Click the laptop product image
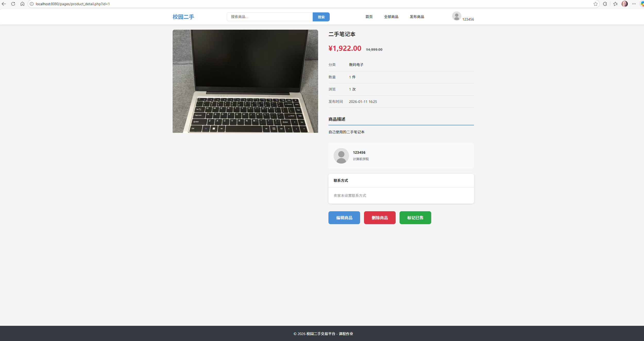Image resolution: width=644 pixels, height=341 pixels. [245, 81]
